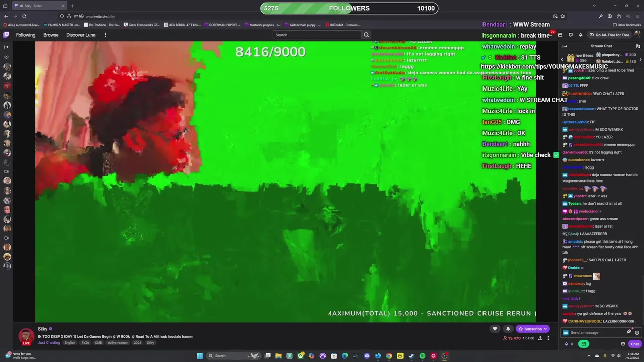Open browser account profile icon
Image resolution: width=644 pixels, height=362 pixels.
pyautogui.click(x=609, y=16)
